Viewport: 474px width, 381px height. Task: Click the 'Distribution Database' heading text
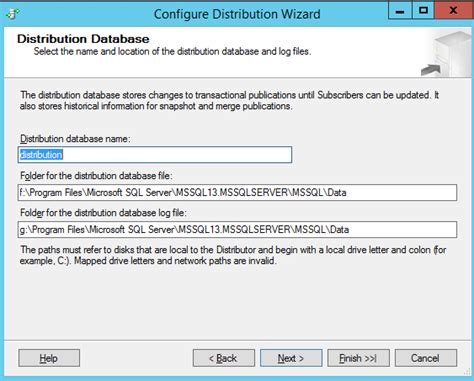pyautogui.click(x=83, y=39)
